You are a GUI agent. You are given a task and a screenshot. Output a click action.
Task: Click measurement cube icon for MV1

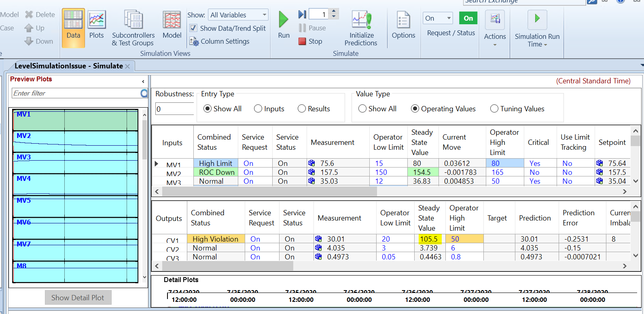(311, 163)
